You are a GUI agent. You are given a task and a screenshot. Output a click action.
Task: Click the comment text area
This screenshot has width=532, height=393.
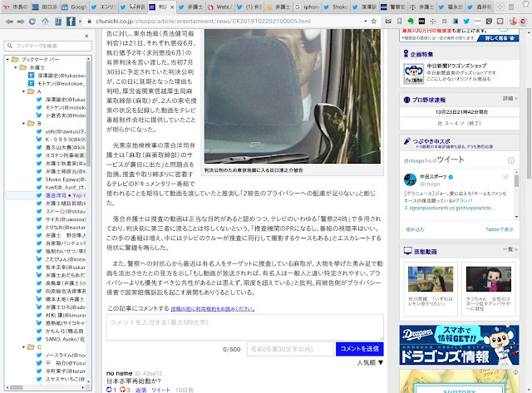click(245, 327)
